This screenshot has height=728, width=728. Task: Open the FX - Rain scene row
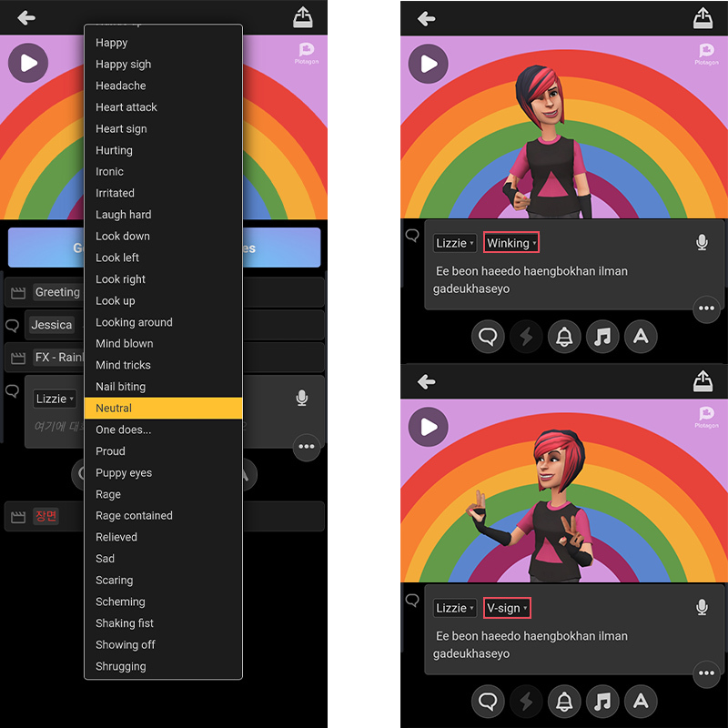tap(165, 358)
